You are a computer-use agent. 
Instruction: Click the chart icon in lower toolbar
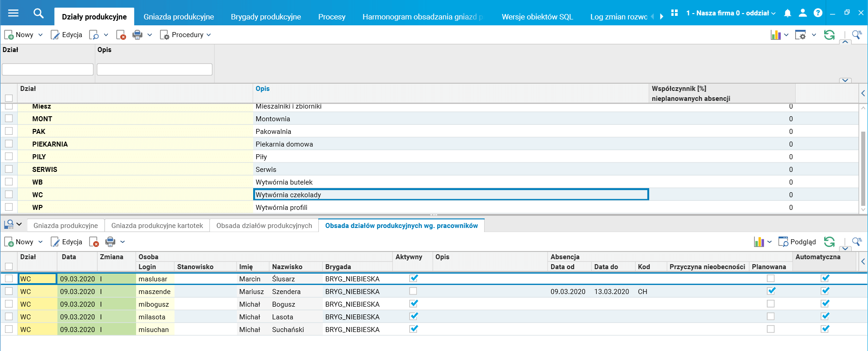(x=759, y=242)
